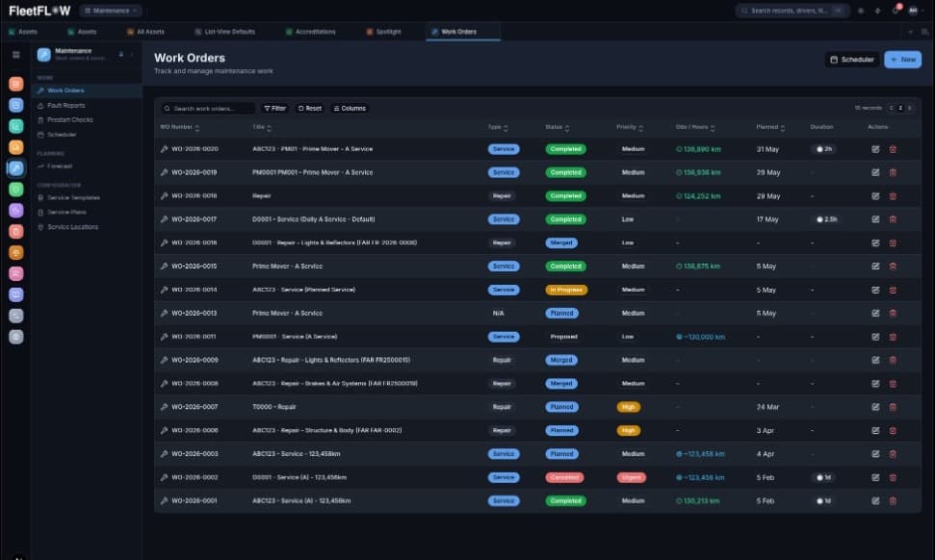Switch to the Accreditations tab
This screenshot has width=935, height=560.
(311, 32)
